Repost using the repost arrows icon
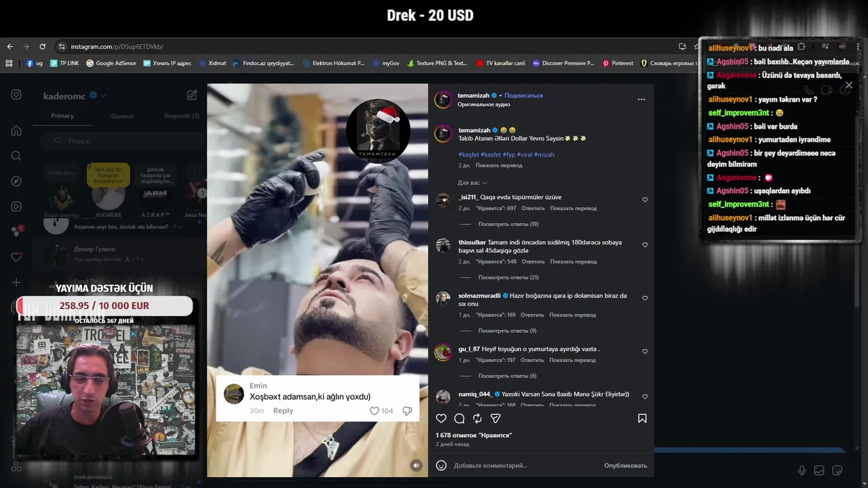This screenshot has height=488, width=868. (477, 418)
